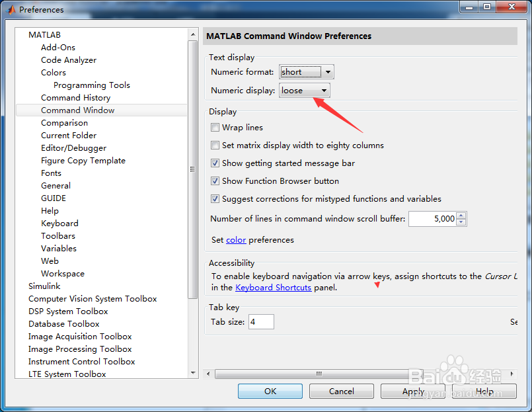This screenshot has height=412, width=532.
Task: Open Workspace preferences
Action: 62,274
